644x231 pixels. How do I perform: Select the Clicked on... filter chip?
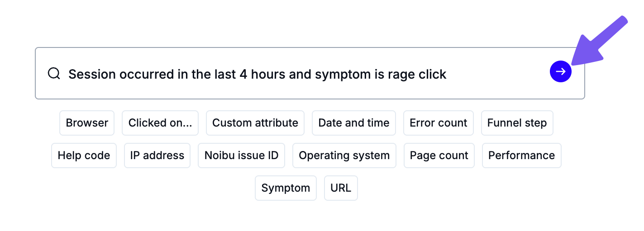tap(160, 123)
